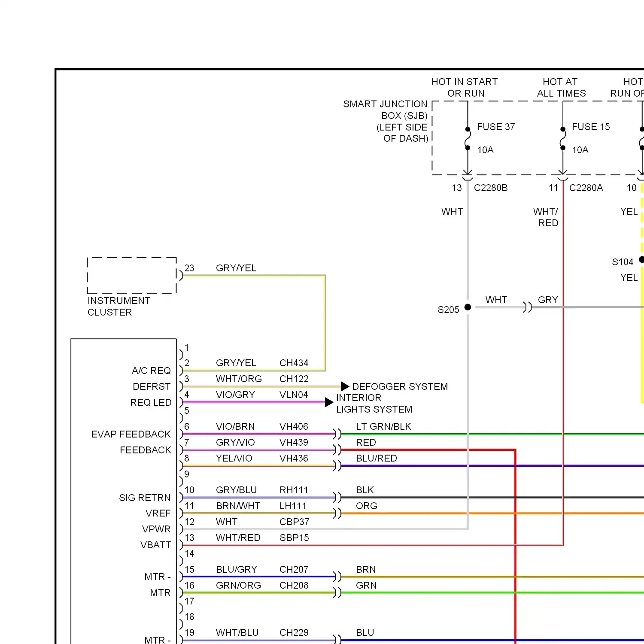Select circuit code SBP15
Viewport: 644px width, 644px height.
tap(294, 538)
